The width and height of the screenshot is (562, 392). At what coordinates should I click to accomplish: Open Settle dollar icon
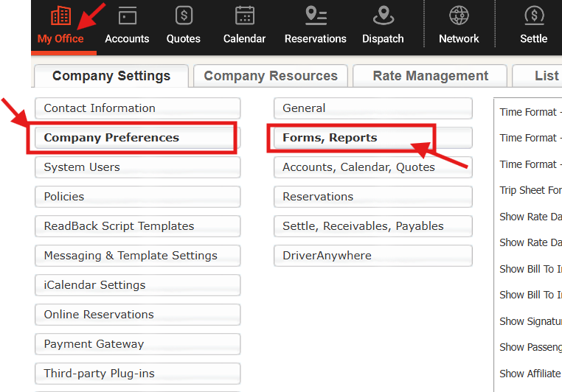click(534, 15)
